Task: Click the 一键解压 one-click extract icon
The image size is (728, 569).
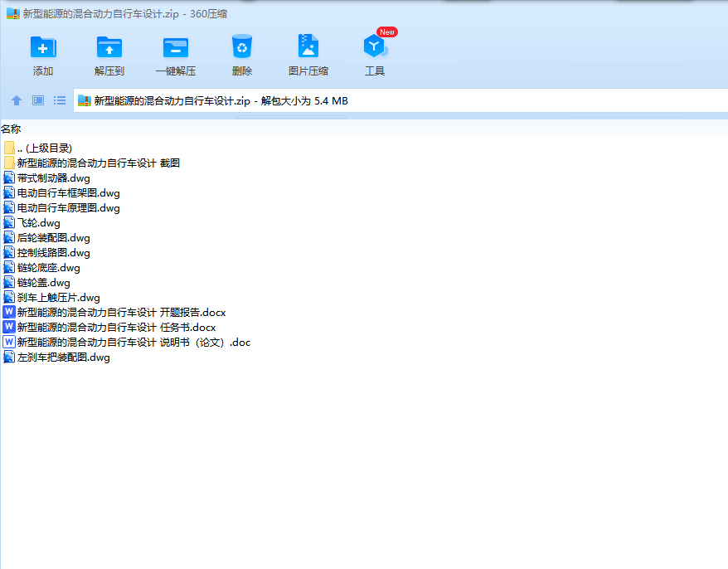Action: 176,47
